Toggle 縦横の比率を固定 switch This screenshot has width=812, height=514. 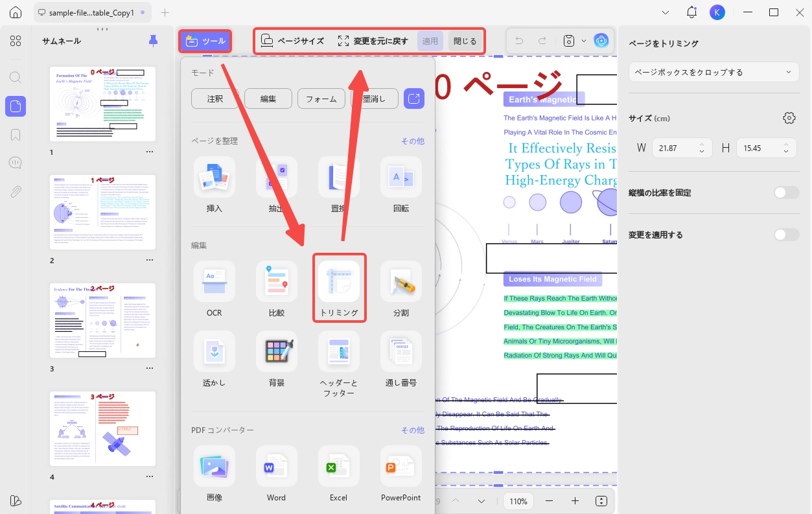[787, 193]
